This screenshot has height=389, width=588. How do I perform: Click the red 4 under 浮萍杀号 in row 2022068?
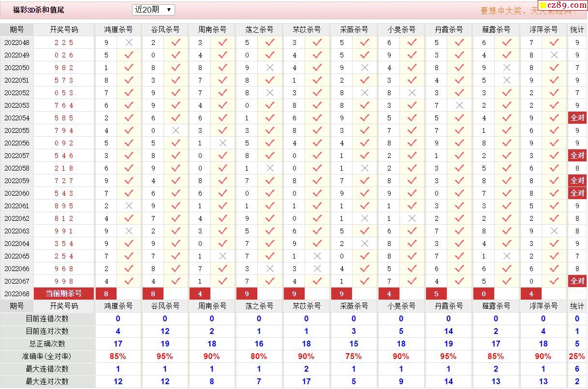531,294
